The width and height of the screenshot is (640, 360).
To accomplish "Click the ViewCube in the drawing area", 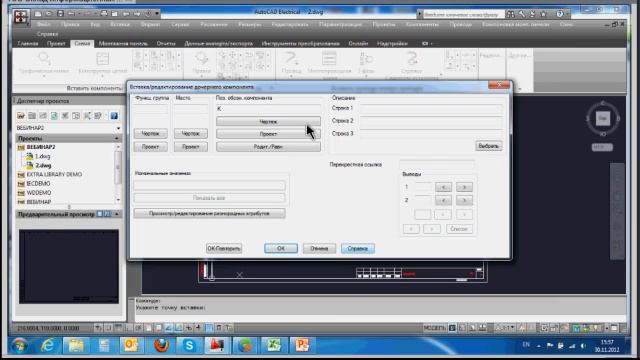I will coord(603,119).
